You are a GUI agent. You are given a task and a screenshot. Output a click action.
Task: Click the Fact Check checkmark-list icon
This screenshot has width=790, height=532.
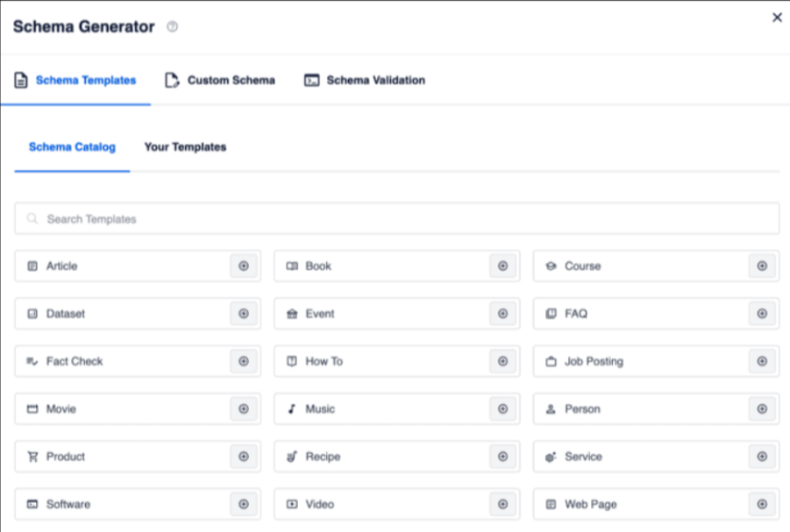point(32,361)
